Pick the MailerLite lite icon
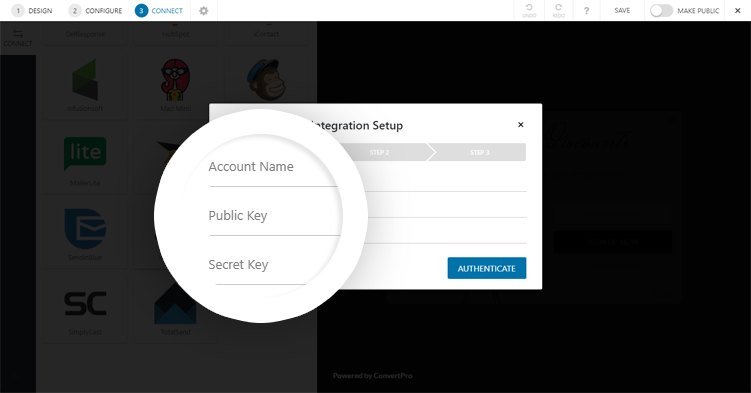The width and height of the screenshot is (751, 393). [x=85, y=154]
